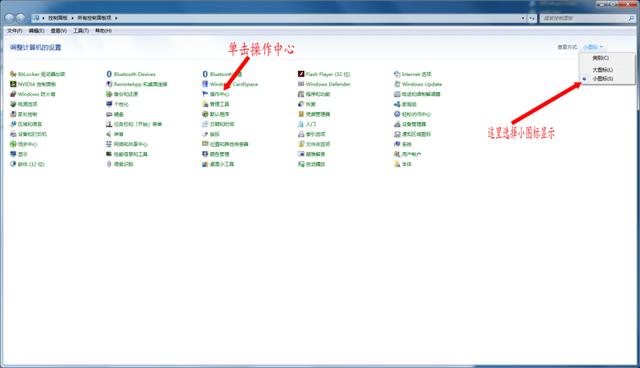
Task: Open Date and Time (日期和时间) item
Action: [218, 124]
